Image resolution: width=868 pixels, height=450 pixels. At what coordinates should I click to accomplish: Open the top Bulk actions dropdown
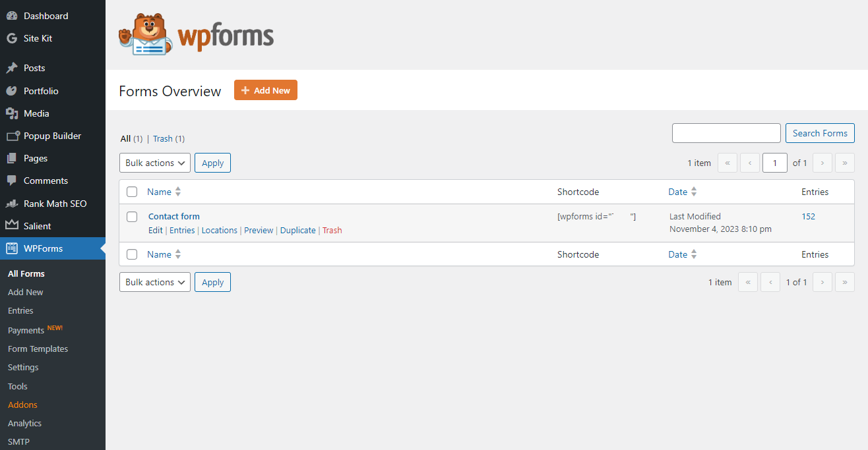click(155, 163)
